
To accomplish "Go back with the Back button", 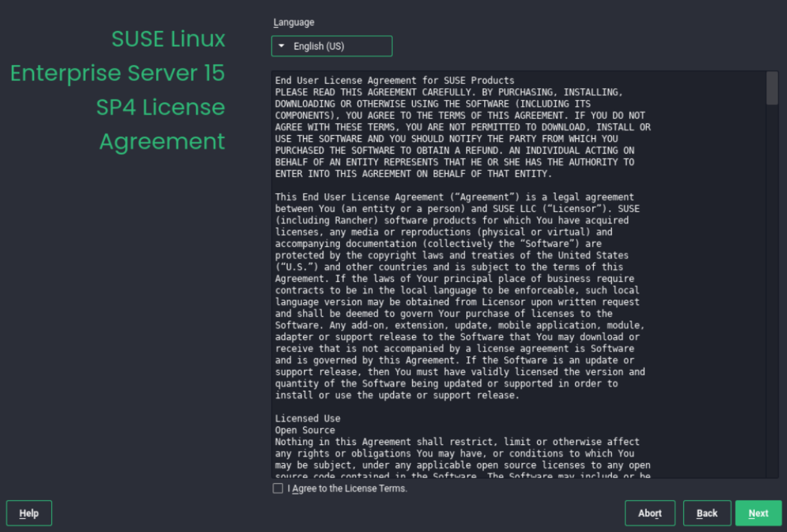I will click(707, 513).
